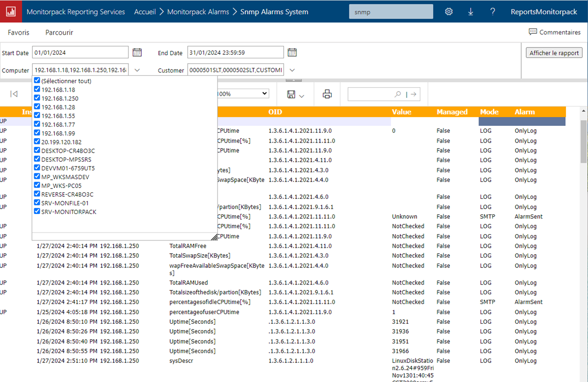Open the help question mark icon
Screen dimensions: 588x382
tap(492, 12)
